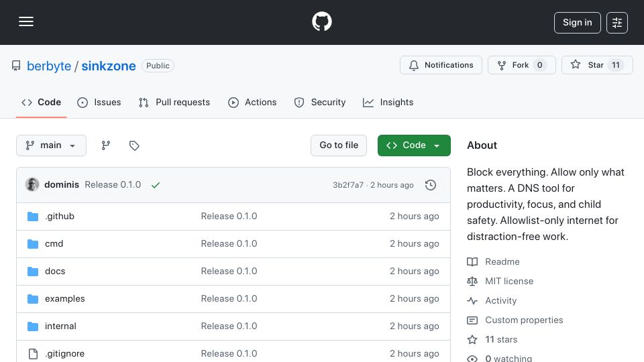Click the MIT license scale icon
644x362 pixels.
[x=472, y=281]
